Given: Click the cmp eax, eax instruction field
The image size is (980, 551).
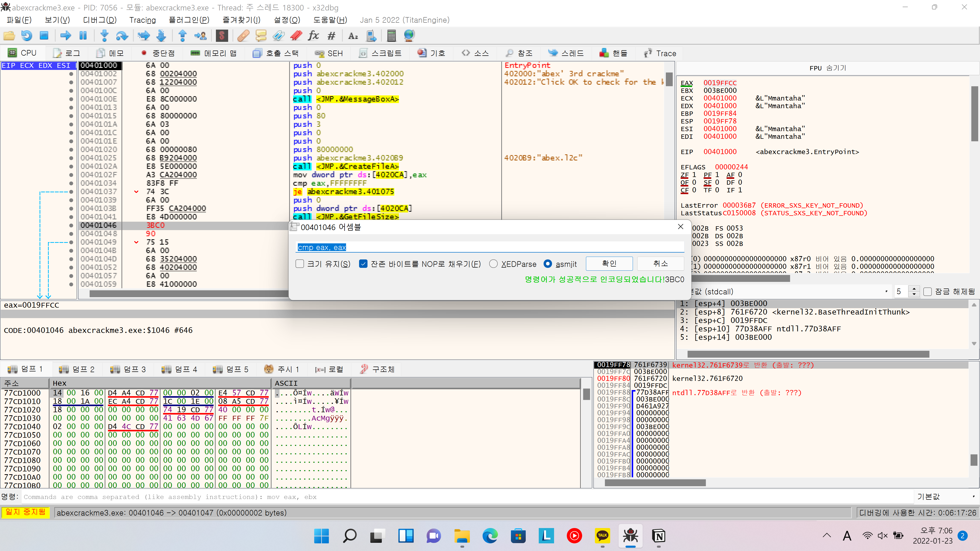Looking at the screenshot, I should (x=490, y=247).
